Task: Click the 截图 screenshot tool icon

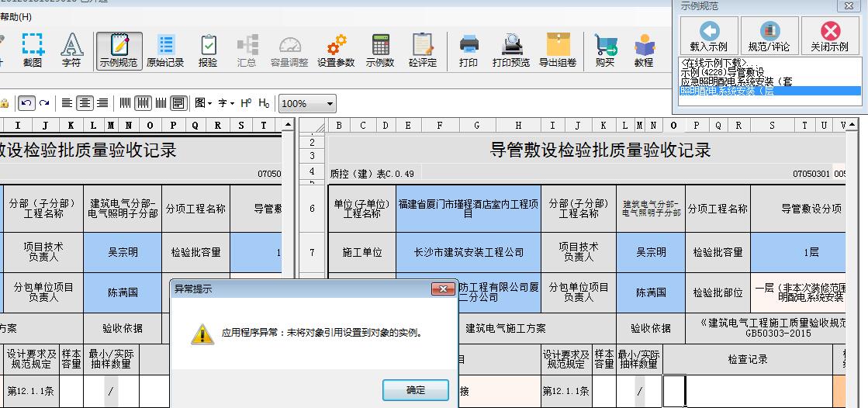Action: [x=33, y=50]
